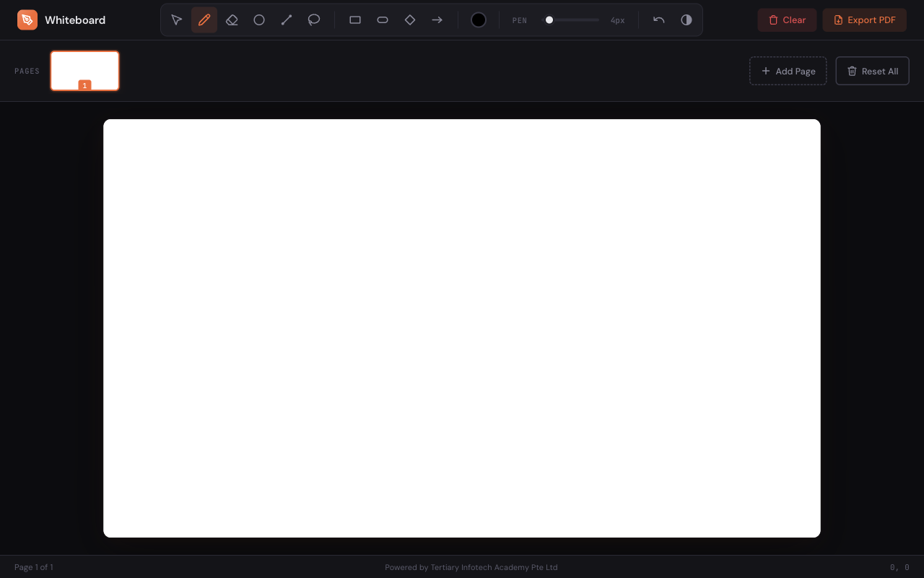This screenshot has height=578, width=924.
Task: Choose the rounded rectangle tool
Action: coord(383,20)
